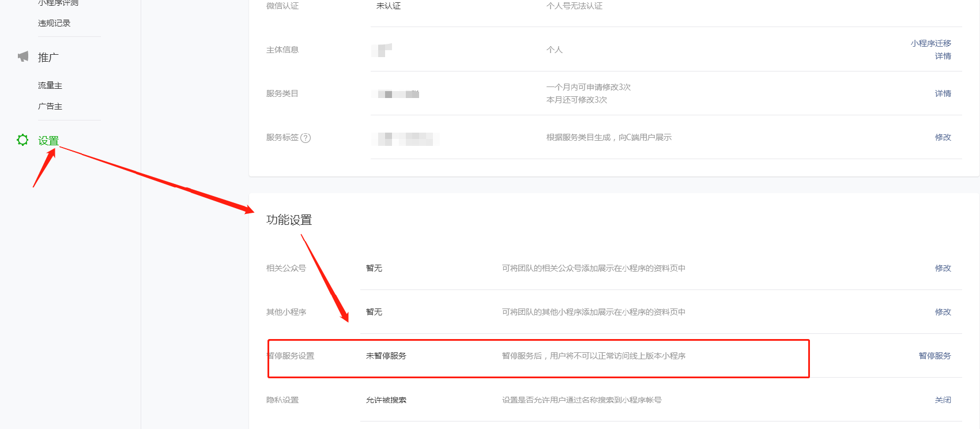This screenshot has height=429, width=980.
Task: Click the 未暂停服务 status text
Action: click(x=386, y=356)
